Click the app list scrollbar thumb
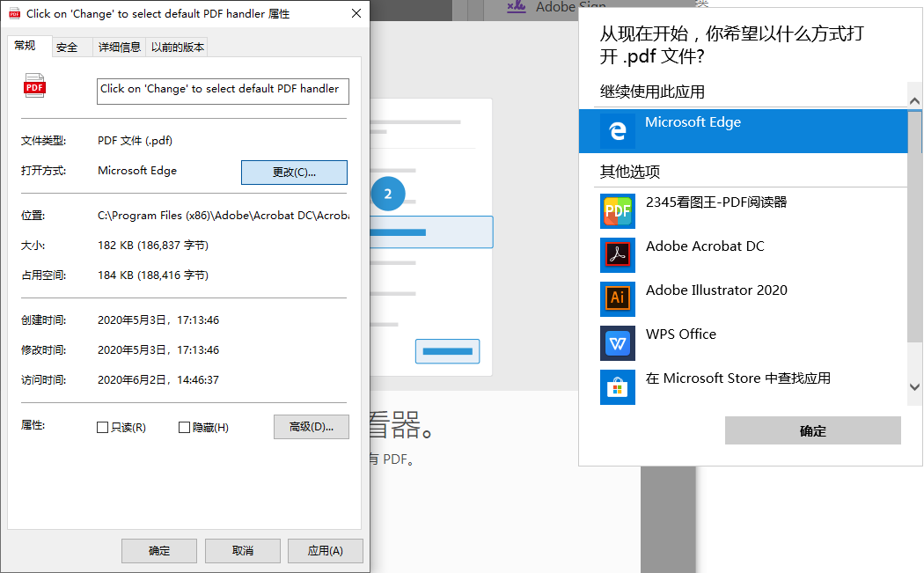This screenshot has height=573, width=924. [914, 226]
